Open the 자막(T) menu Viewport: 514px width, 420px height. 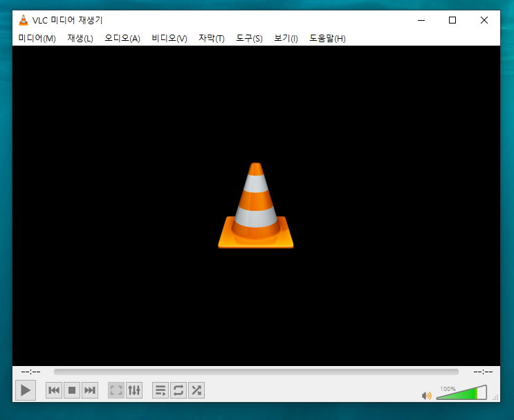[212, 38]
